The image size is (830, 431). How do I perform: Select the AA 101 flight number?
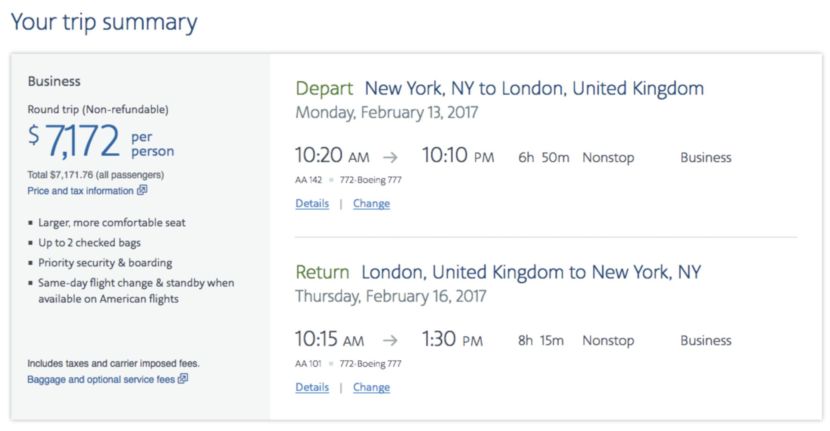coord(311,364)
